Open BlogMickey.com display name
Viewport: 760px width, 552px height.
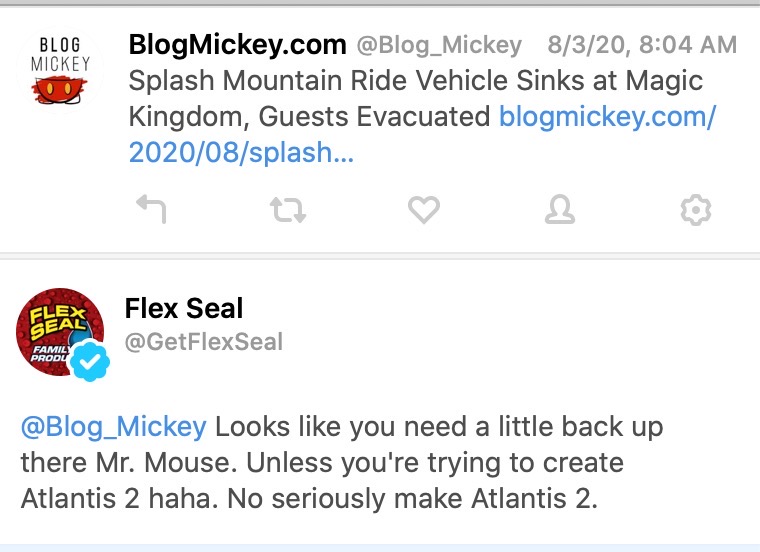pyautogui.click(x=238, y=45)
